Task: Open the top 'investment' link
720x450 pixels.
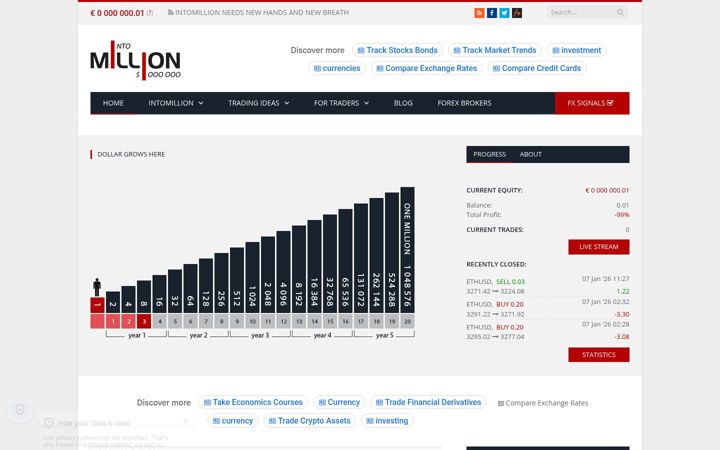Action: (x=577, y=50)
